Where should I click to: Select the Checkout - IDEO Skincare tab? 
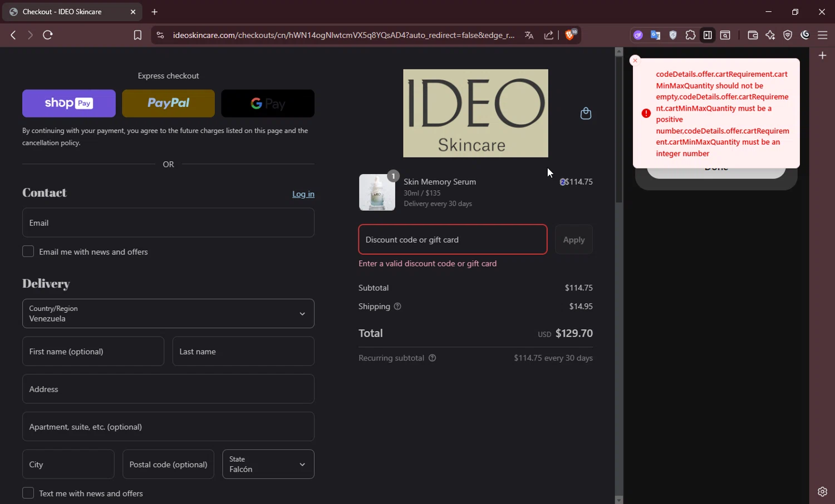pyautogui.click(x=62, y=12)
